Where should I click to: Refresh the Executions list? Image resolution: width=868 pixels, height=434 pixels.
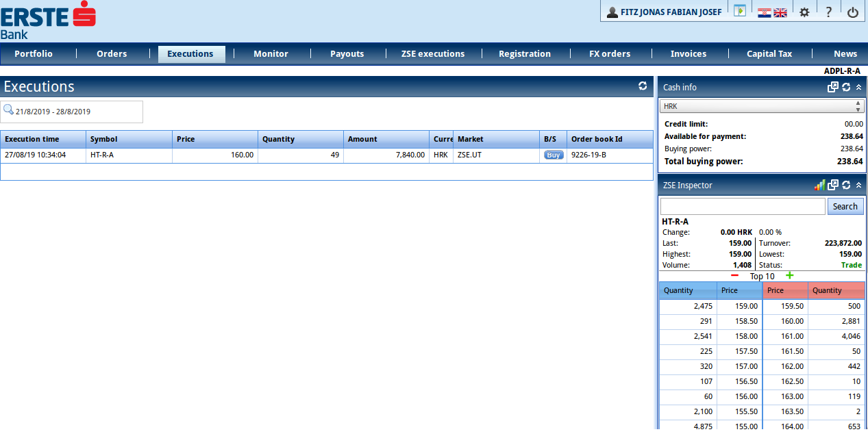pos(643,86)
